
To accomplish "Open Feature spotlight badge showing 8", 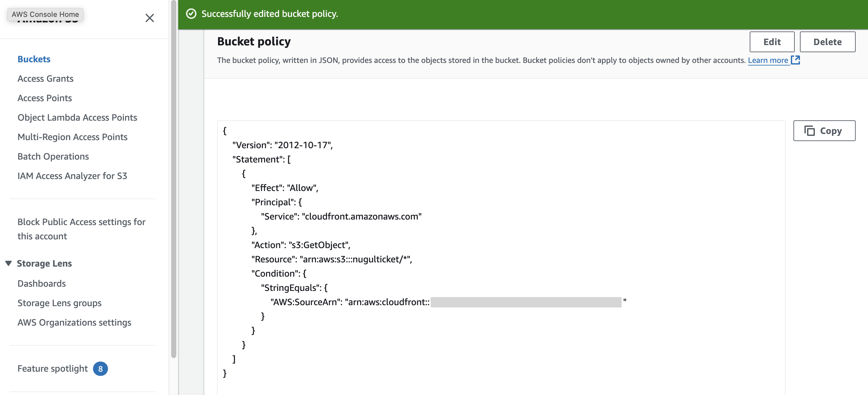I will [100, 369].
